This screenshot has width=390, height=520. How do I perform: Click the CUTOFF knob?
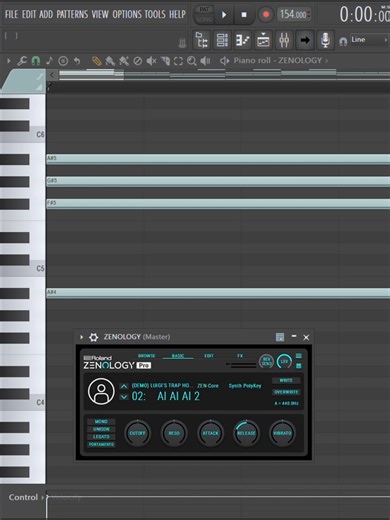(x=137, y=433)
